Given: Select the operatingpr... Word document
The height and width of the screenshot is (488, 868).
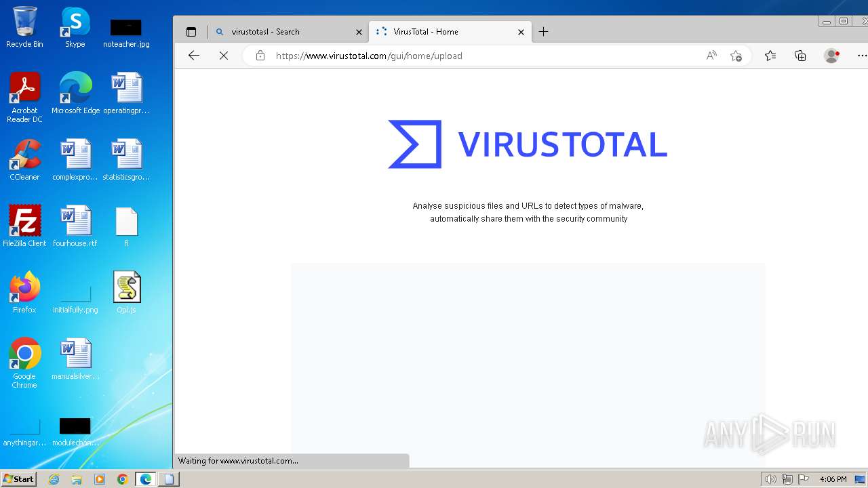Looking at the screenshot, I should click(x=126, y=94).
